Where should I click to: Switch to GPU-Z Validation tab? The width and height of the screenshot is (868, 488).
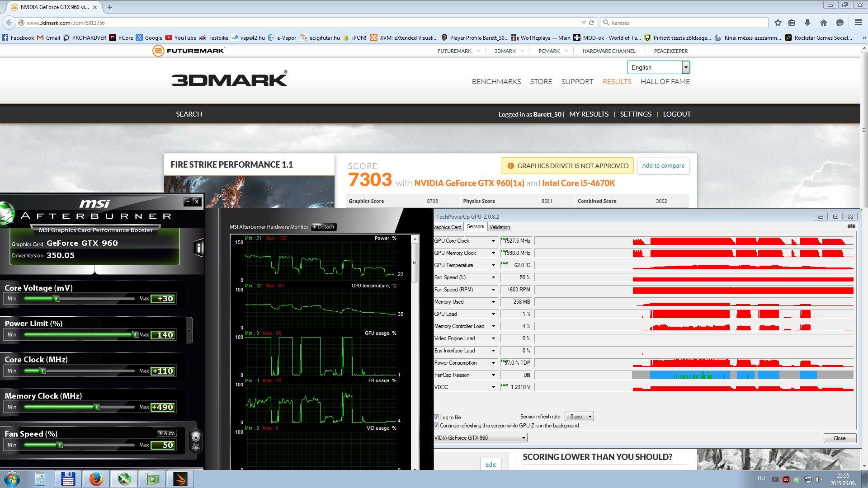tap(500, 227)
